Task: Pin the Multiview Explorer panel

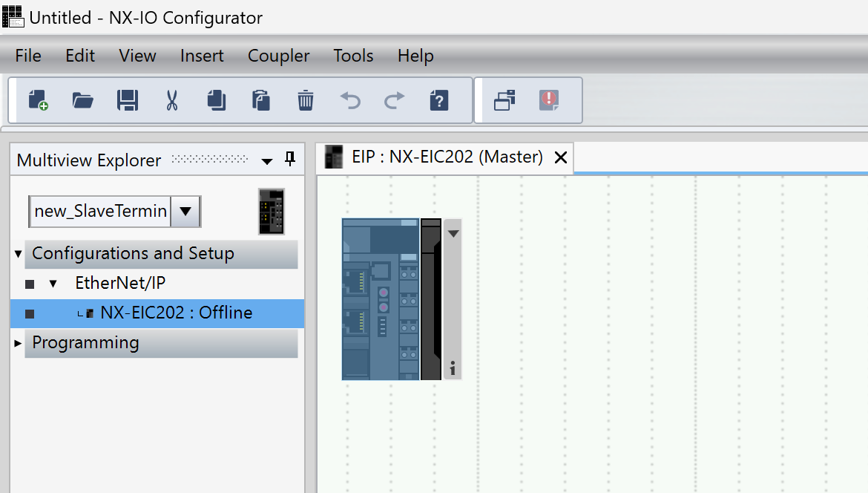Action: click(x=290, y=160)
